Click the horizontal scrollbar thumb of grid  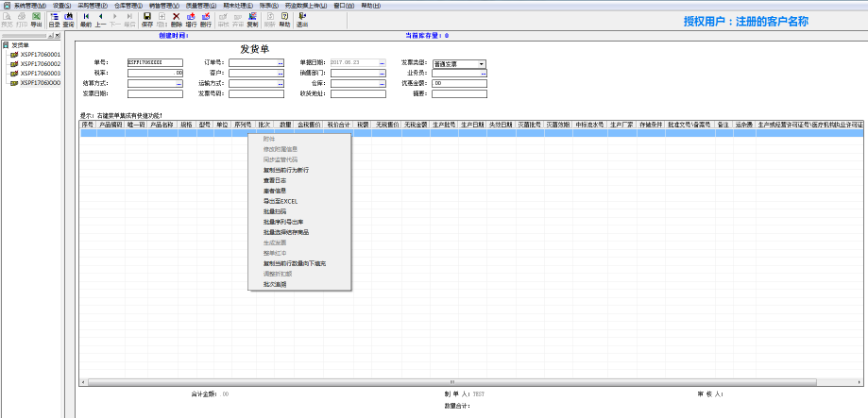[451, 382]
